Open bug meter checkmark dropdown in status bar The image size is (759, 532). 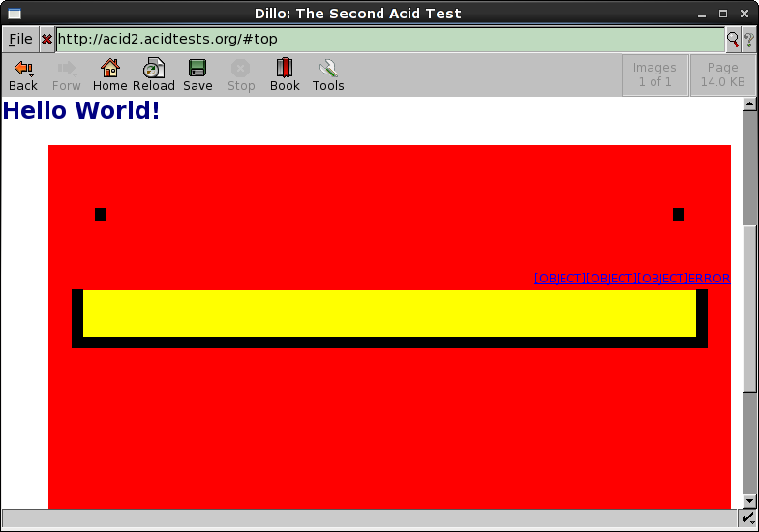pyautogui.click(x=747, y=519)
